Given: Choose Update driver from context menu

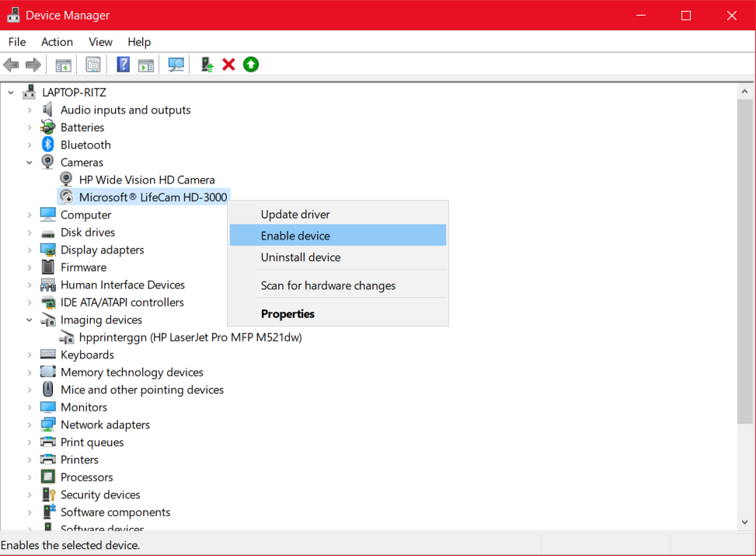Looking at the screenshot, I should [338, 215].
